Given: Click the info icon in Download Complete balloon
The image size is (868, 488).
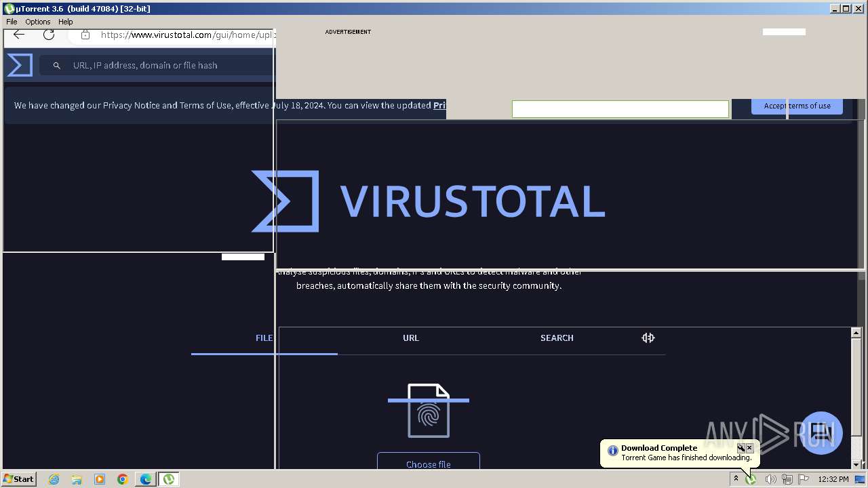Looking at the screenshot, I should point(612,451).
